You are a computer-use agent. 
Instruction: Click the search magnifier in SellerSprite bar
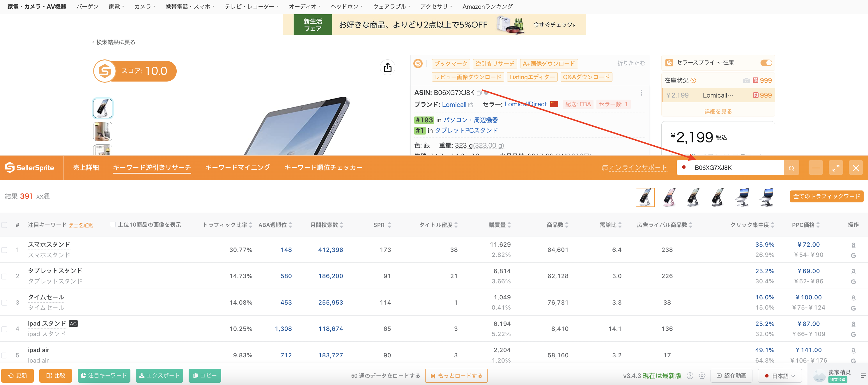coord(791,168)
